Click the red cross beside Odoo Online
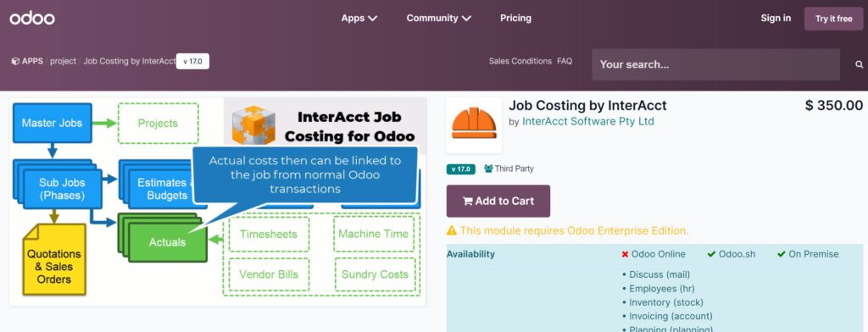Image resolution: width=868 pixels, height=332 pixels. click(625, 255)
